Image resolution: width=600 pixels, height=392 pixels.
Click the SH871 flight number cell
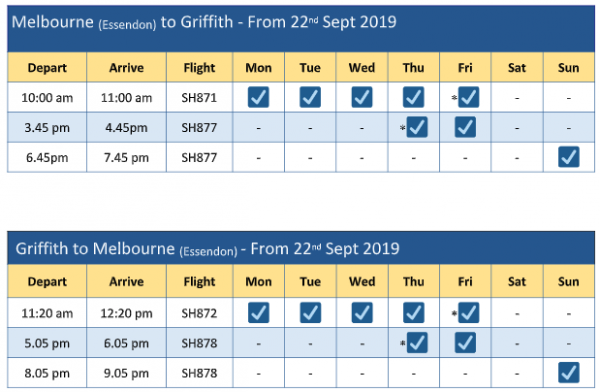[199, 98]
